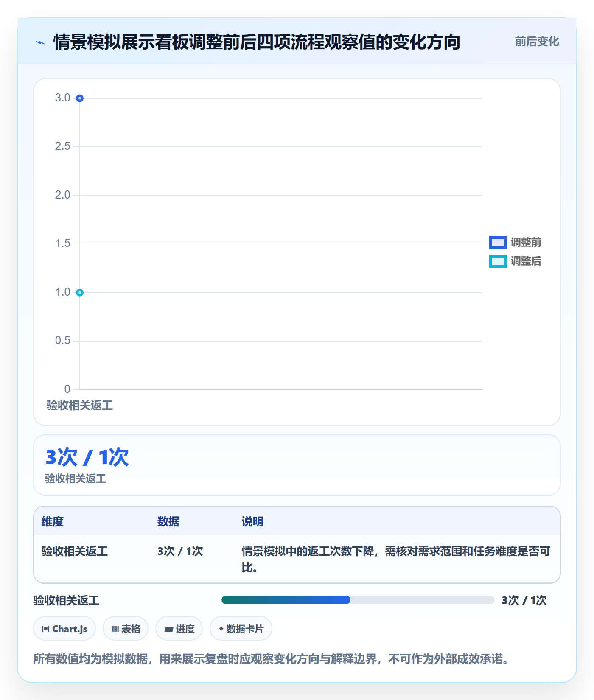Click the 验收相关返工 x-axis label
This screenshot has width=594, height=700.
click(x=80, y=406)
